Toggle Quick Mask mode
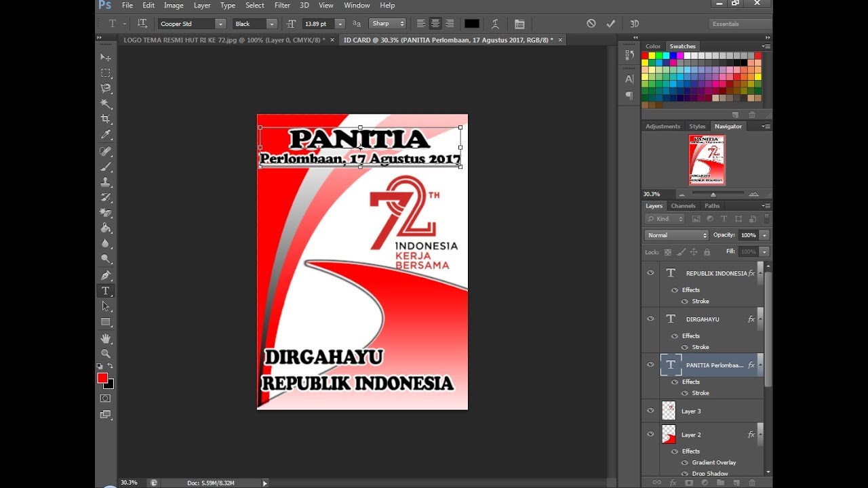 (106, 399)
